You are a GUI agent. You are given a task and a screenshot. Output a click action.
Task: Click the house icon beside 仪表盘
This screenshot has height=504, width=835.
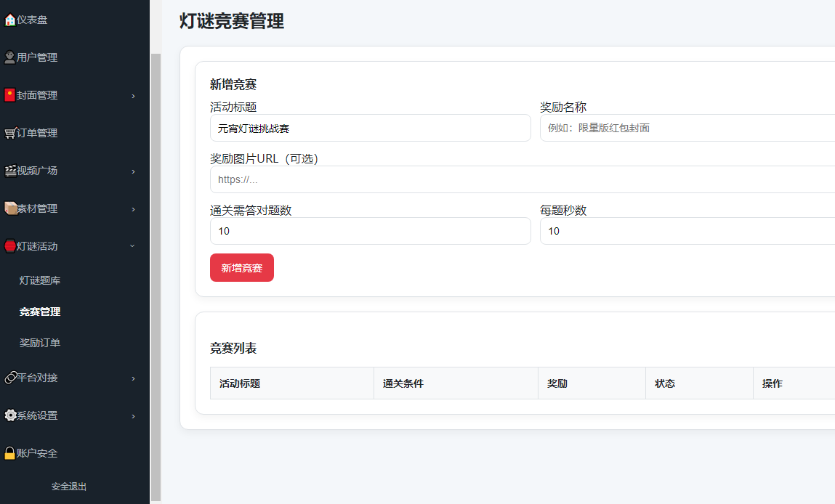[x=10, y=20]
